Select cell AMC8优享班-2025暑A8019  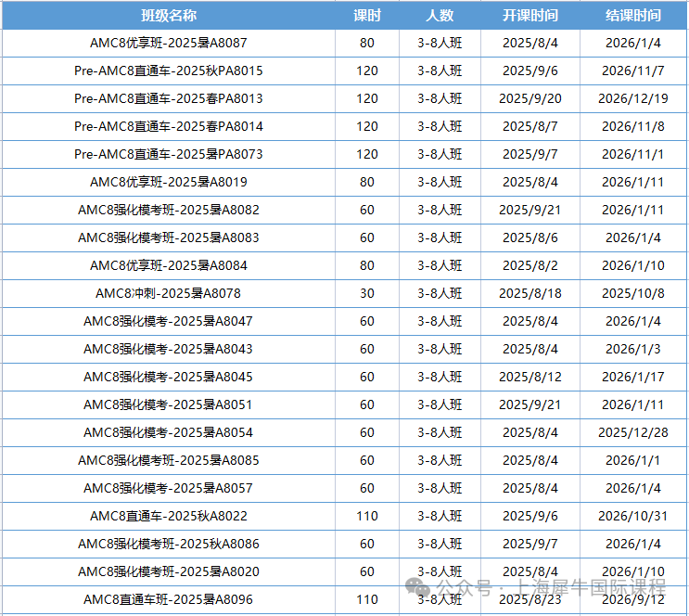(169, 182)
